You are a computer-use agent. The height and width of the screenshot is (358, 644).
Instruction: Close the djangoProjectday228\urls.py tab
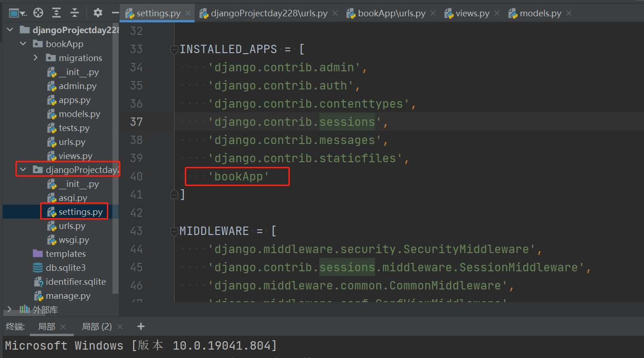[x=335, y=14]
